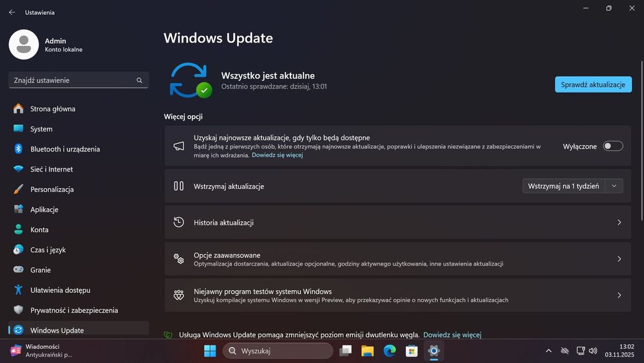Click the Znajdź ustawienie search field
The width and height of the screenshot is (644, 363).
(79, 80)
